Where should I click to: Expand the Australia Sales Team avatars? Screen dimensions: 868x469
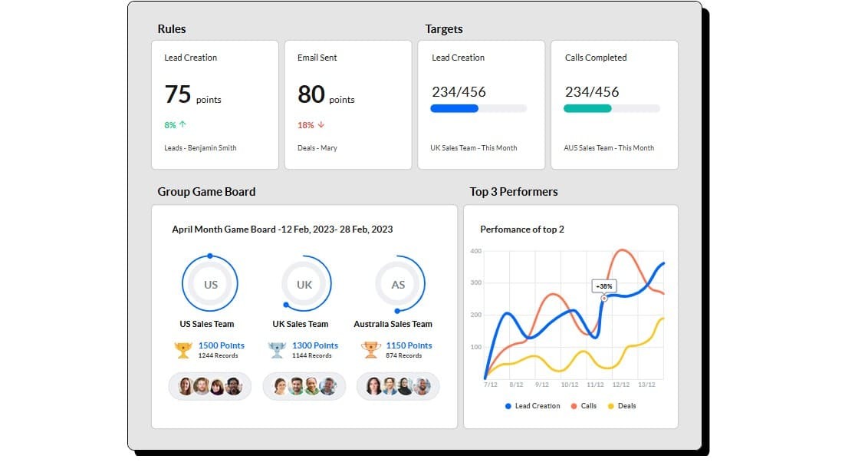(397, 386)
